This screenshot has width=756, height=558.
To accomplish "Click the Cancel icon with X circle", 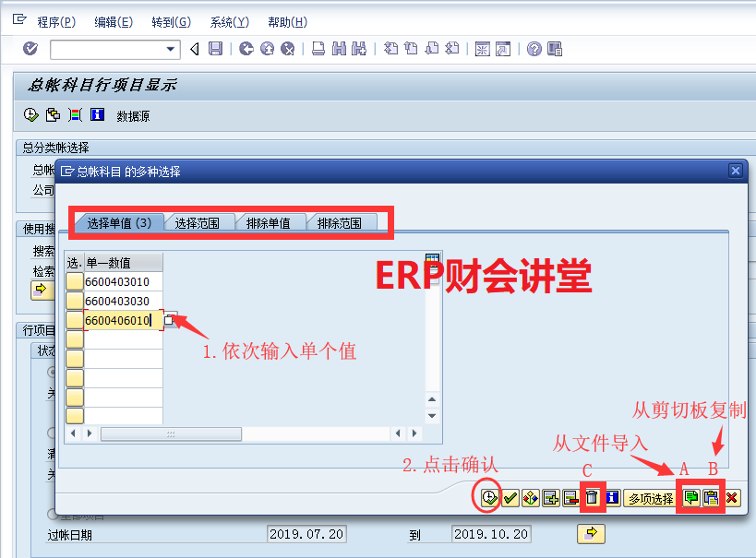I will (288, 49).
